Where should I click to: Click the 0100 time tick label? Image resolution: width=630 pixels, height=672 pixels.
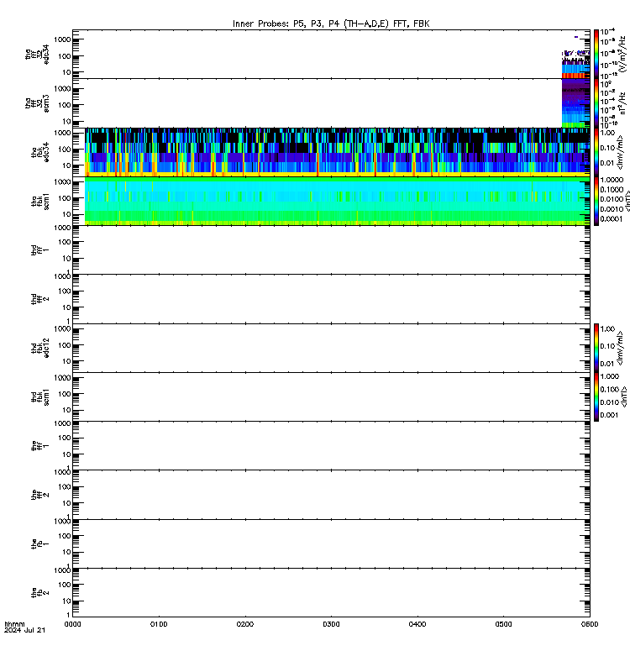tap(159, 624)
